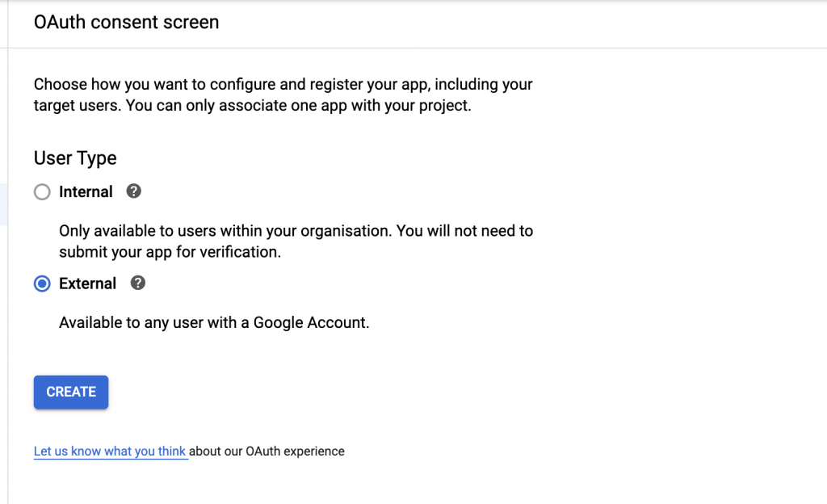Click the 'about our OAuth experience' text

coord(267,451)
